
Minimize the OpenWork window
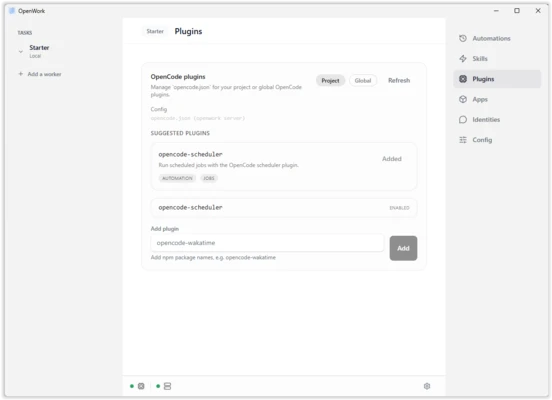coord(496,11)
